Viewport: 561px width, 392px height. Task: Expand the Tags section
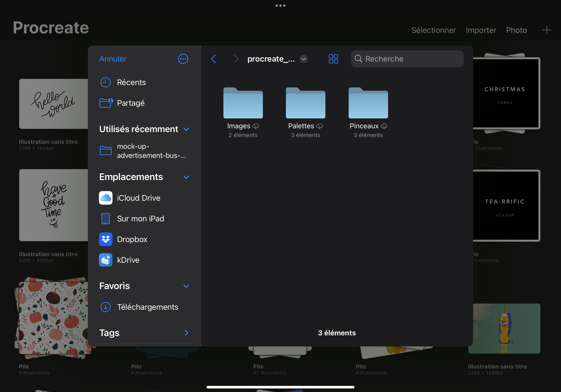tap(186, 333)
